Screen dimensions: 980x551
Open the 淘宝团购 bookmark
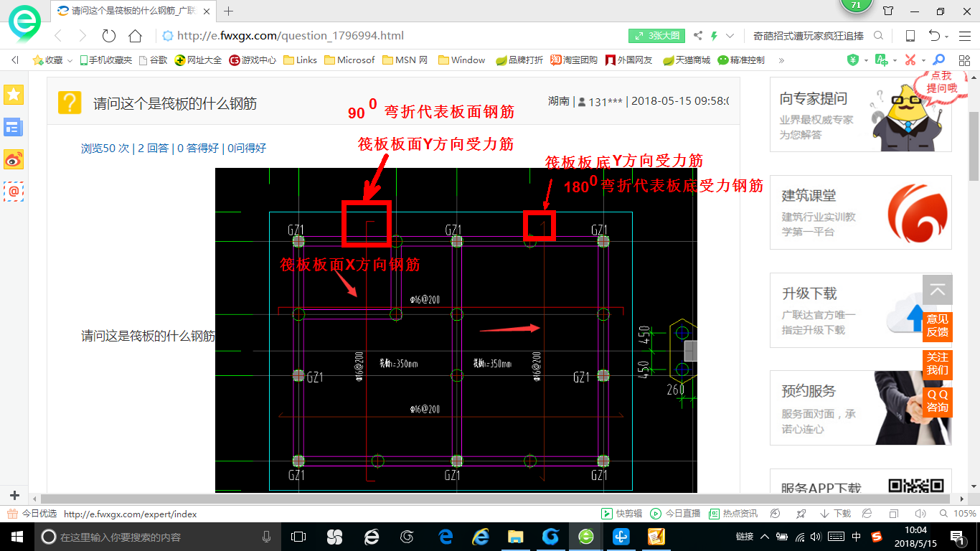pyautogui.click(x=574, y=60)
